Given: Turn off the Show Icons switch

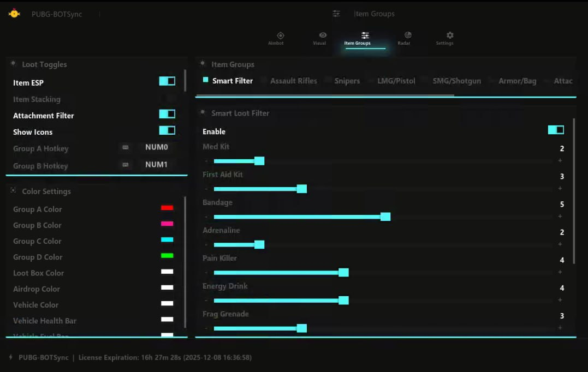Looking at the screenshot, I should (167, 130).
